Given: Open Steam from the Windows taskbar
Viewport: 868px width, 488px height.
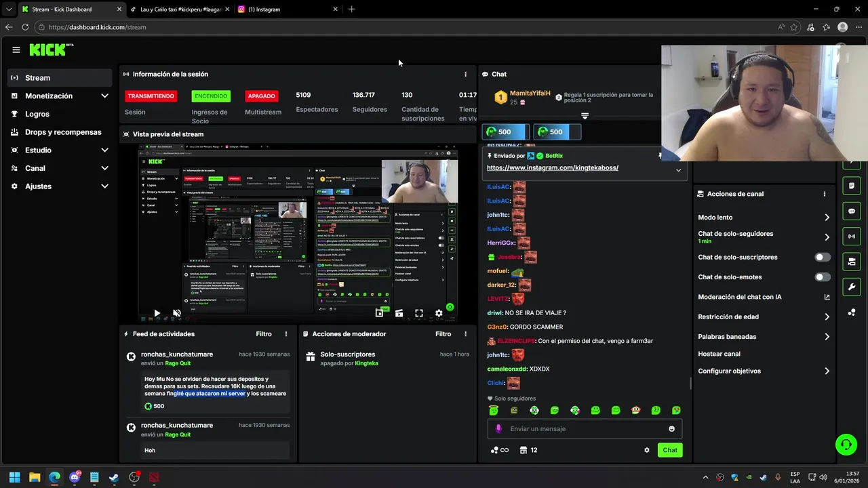Looking at the screenshot, I should [114, 477].
